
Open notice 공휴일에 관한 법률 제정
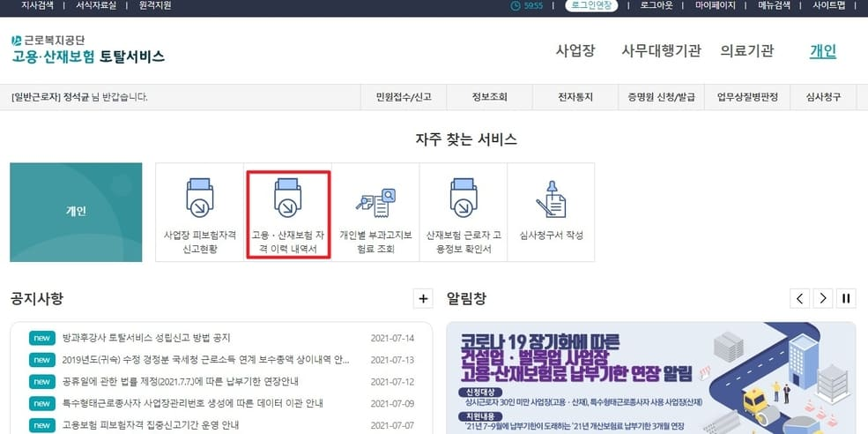tap(181, 381)
